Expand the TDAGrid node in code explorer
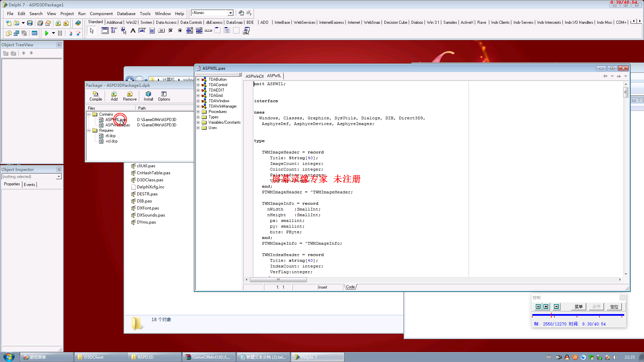The height and width of the screenshot is (362, 644). click(x=198, y=96)
